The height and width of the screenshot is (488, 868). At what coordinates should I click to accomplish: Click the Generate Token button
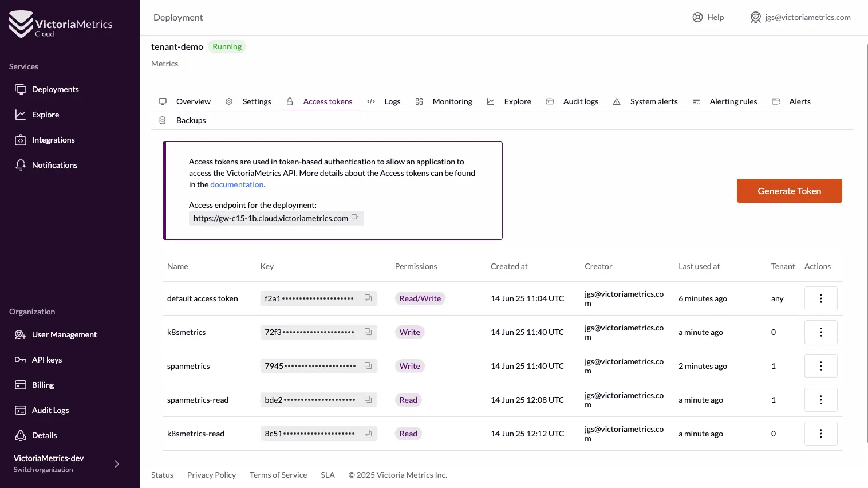pyautogui.click(x=789, y=191)
